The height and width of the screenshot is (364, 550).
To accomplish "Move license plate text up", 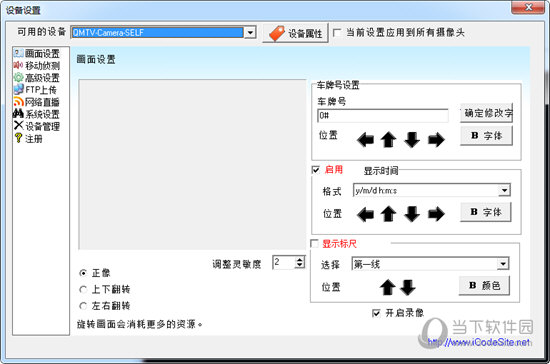I will 389,140.
